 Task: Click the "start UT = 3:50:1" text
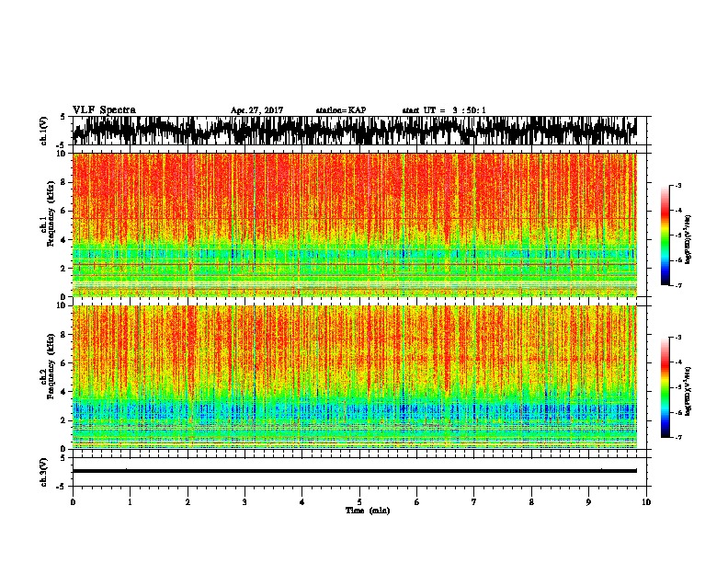444,110
